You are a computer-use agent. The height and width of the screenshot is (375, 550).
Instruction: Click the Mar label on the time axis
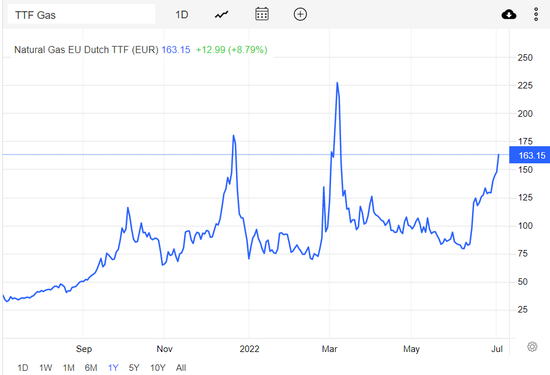pos(329,349)
